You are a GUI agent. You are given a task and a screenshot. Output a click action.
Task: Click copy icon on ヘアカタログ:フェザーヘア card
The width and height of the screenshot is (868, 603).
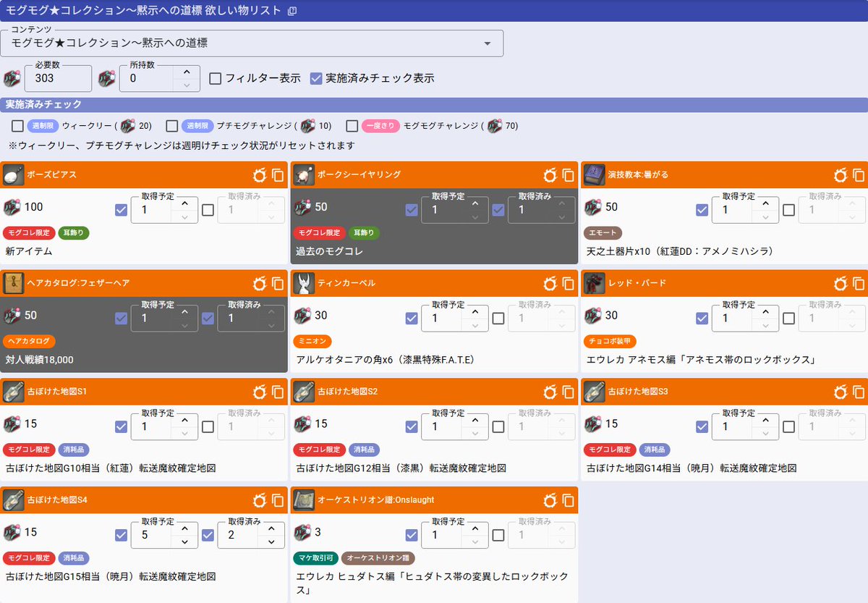point(278,284)
